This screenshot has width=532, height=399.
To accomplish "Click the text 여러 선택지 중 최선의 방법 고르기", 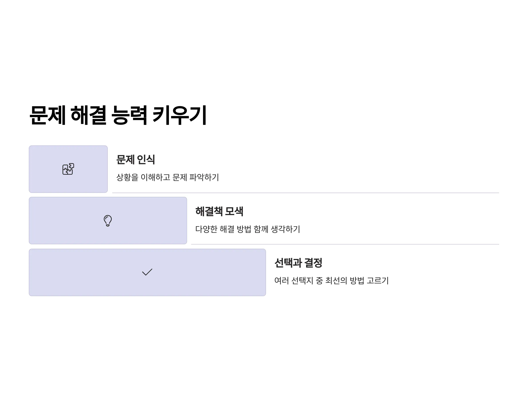I will [331, 280].
